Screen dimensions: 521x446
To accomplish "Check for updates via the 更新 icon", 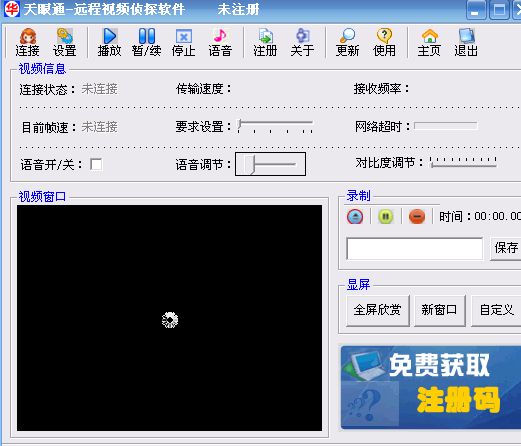I will [x=347, y=42].
